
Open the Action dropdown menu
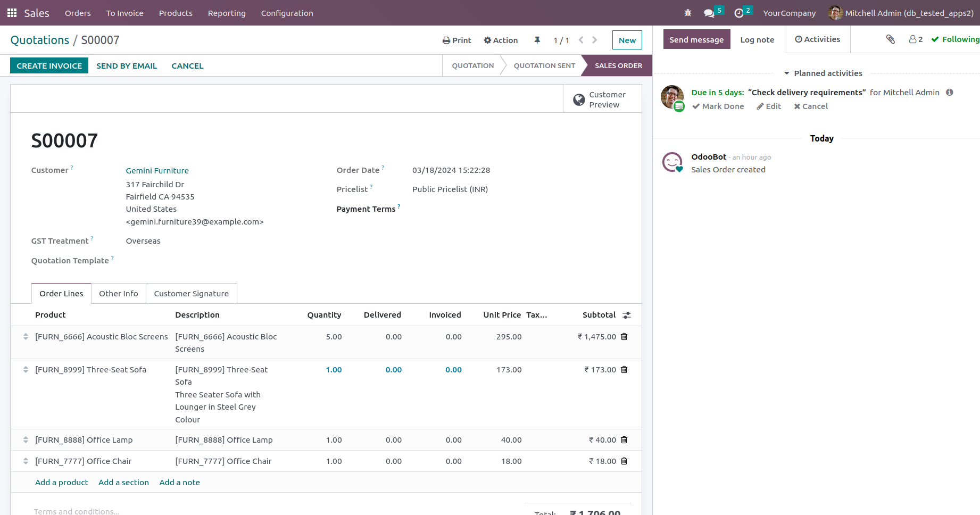[x=500, y=40]
